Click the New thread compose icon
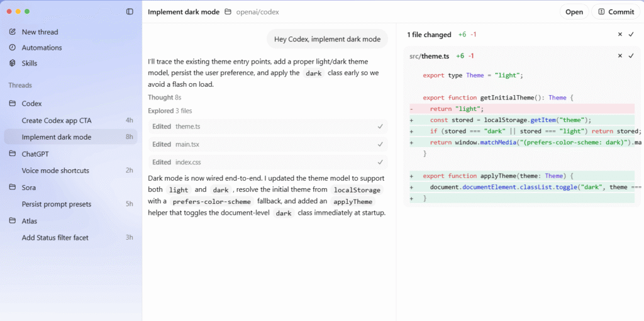 (13, 32)
